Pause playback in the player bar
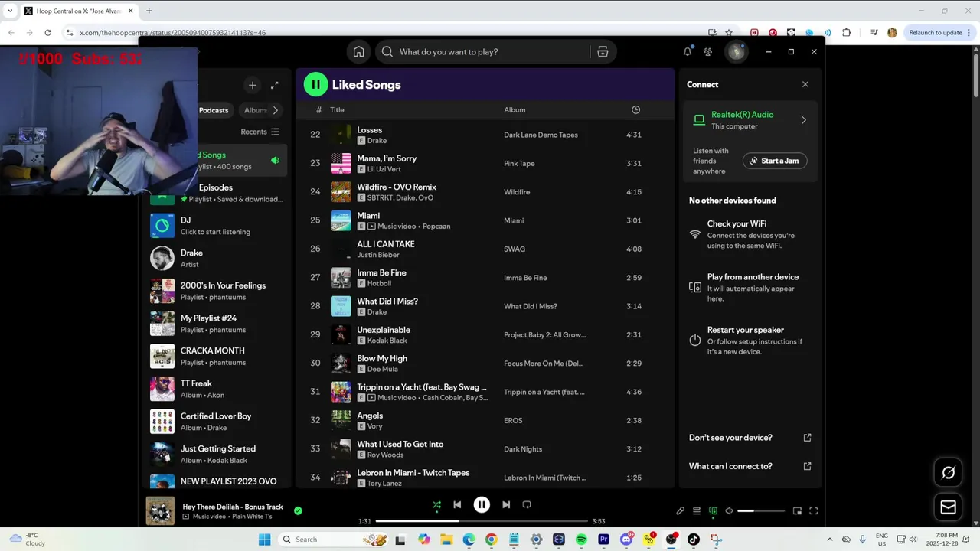The height and width of the screenshot is (551, 980). [482, 504]
